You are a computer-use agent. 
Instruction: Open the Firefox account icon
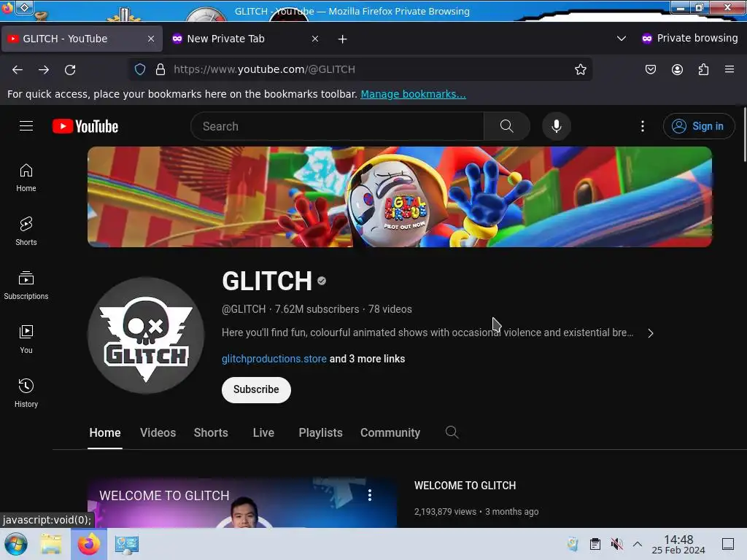677,69
